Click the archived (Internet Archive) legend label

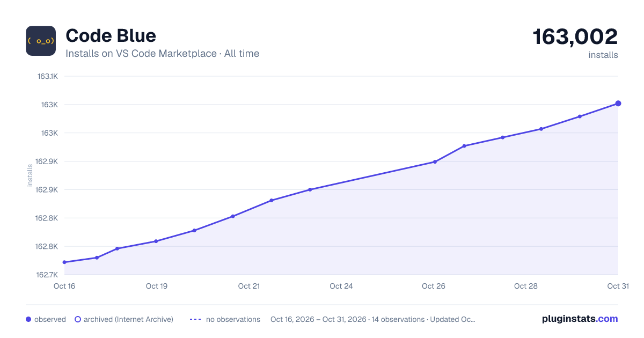tap(128, 319)
